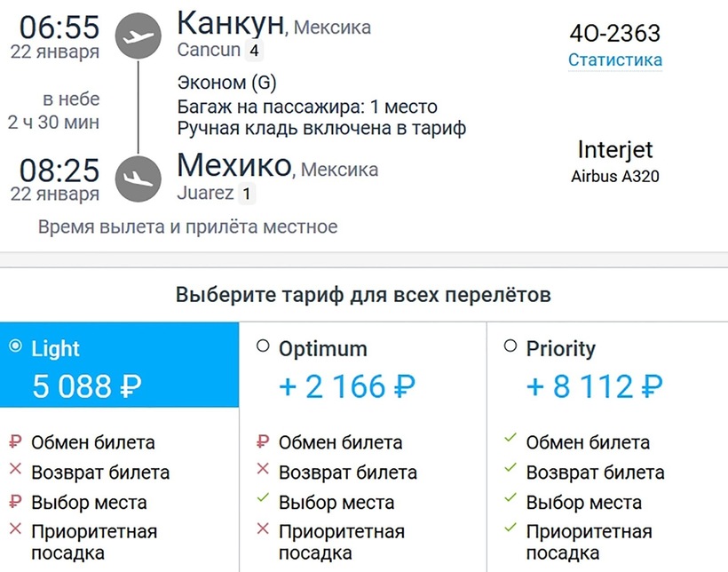
Task: Click ruble icon beside Light Обмен билета
Action: pos(14,441)
